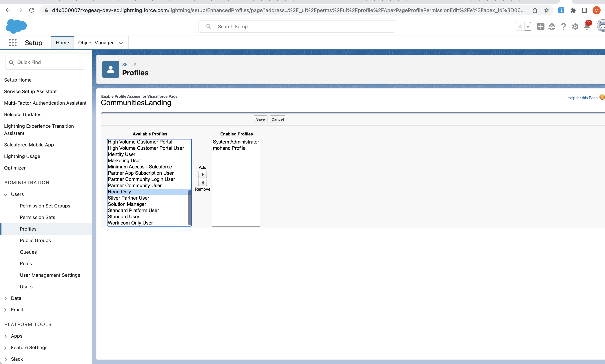Expand the Apps section
Image resolution: width=605 pixels, height=364 pixels.
[x=5, y=336]
